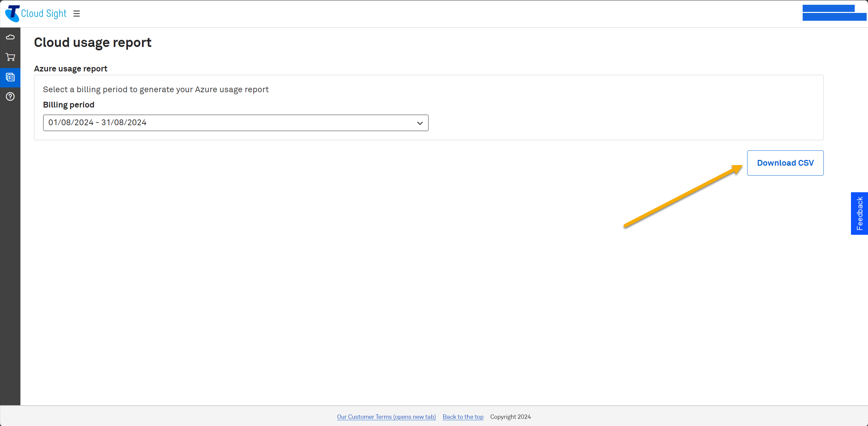Select the billing reports sidebar icon

click(x=10, y=78)
